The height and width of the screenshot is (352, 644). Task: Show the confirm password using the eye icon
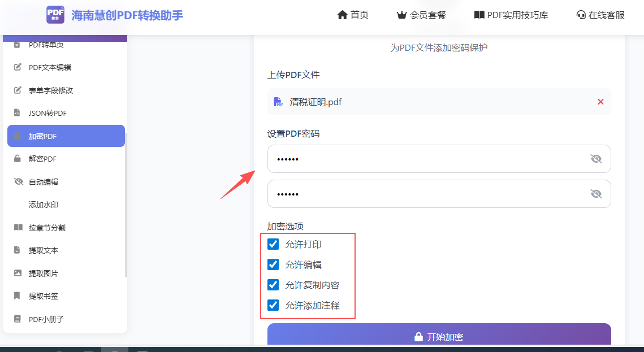click(596, 194)
